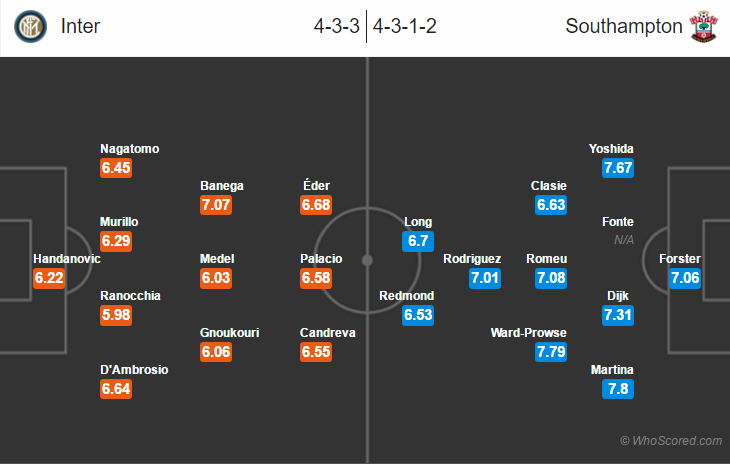This screenshot has height=464, width=730.
Task: Select Fonte's N/A rating text
Action: point(624,240)
